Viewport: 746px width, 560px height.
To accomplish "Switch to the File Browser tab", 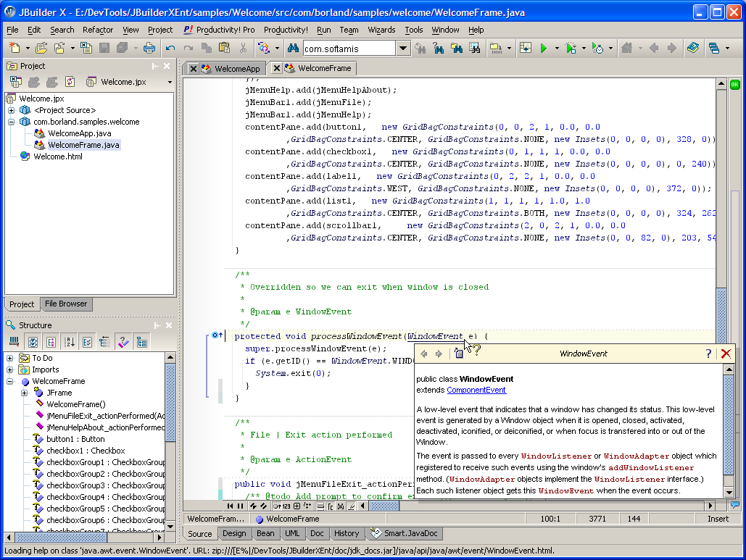I will coord(66,304).
